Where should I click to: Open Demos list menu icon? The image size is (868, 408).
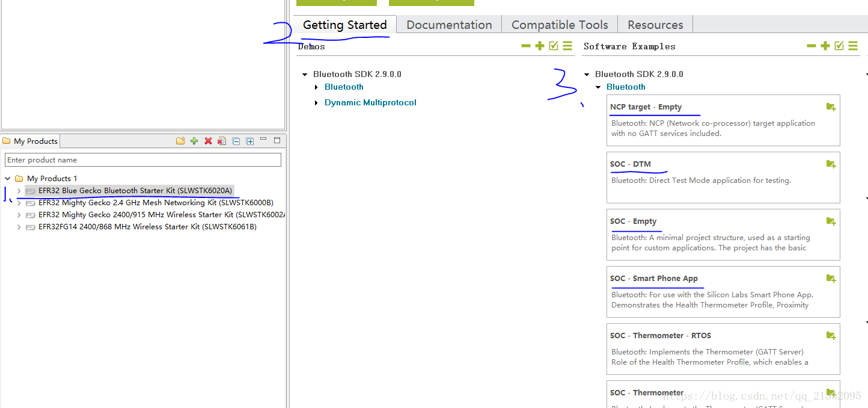[x=567, y=46]
